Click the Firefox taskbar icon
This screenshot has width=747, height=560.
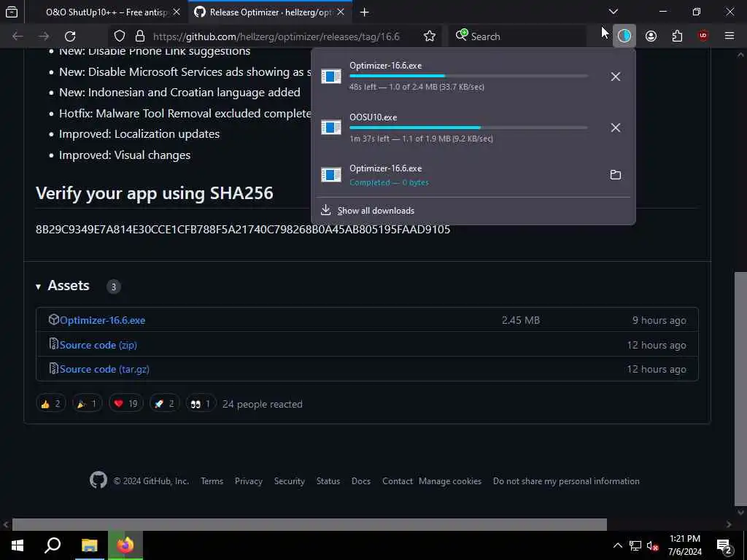click(x=125, y=545)
